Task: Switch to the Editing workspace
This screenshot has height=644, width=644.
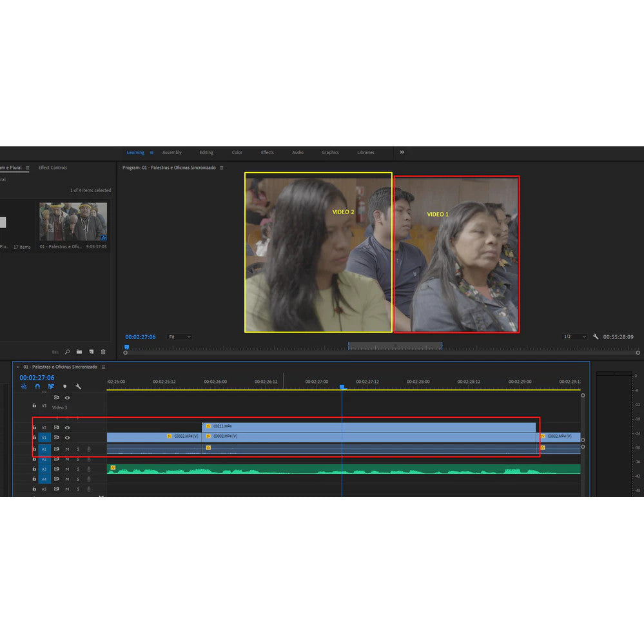Action: click(x=206, y=152)
